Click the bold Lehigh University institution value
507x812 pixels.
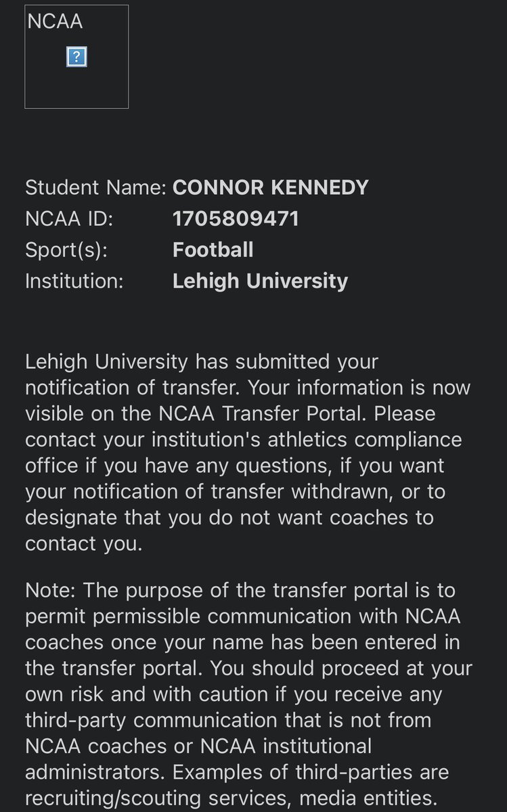pos(261,281)
